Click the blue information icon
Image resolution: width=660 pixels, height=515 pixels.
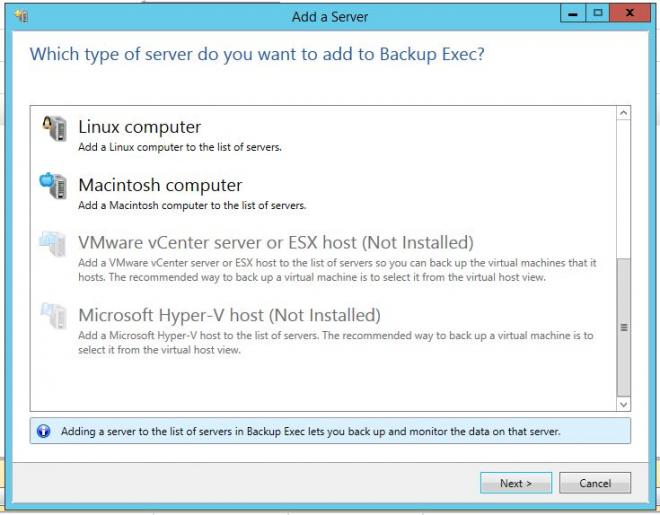click(x=43, y=431)
